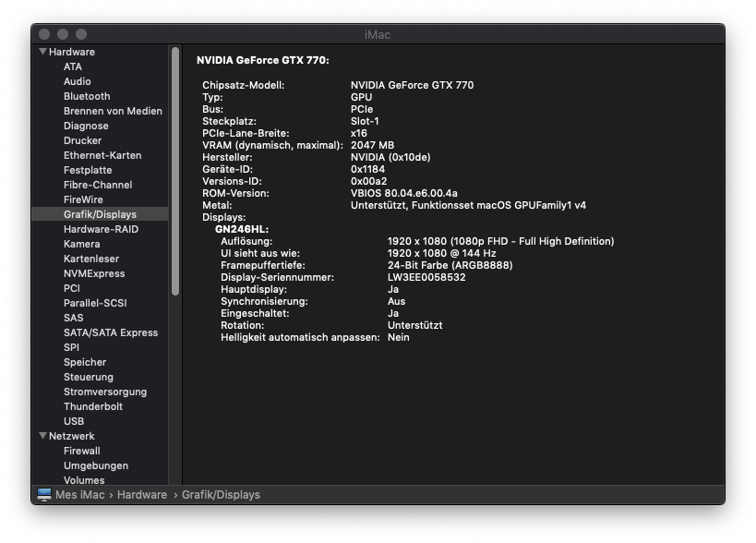
Task: Click the Versions-ID value 0x00a2
Action: pyautogui.click(x=369, y=181)
